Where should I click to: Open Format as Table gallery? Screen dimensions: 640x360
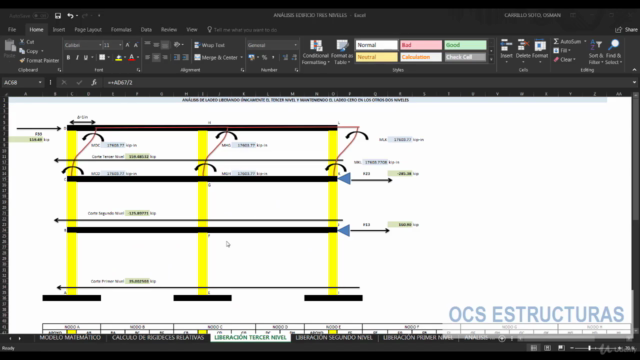click(x=342, y=52)
